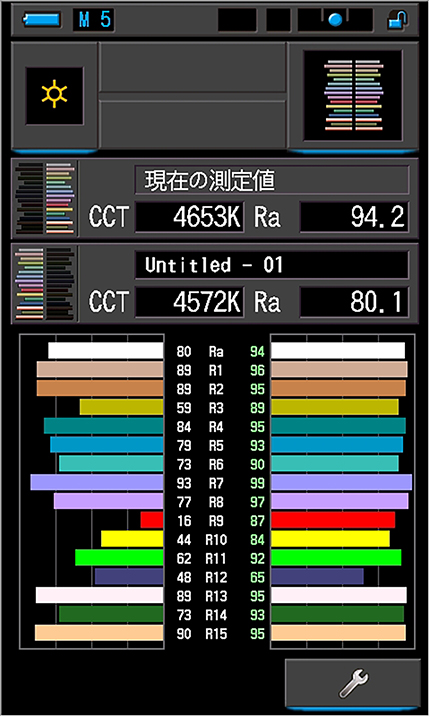Tap the Ra 80.1 value box

[x=354, y=302]
